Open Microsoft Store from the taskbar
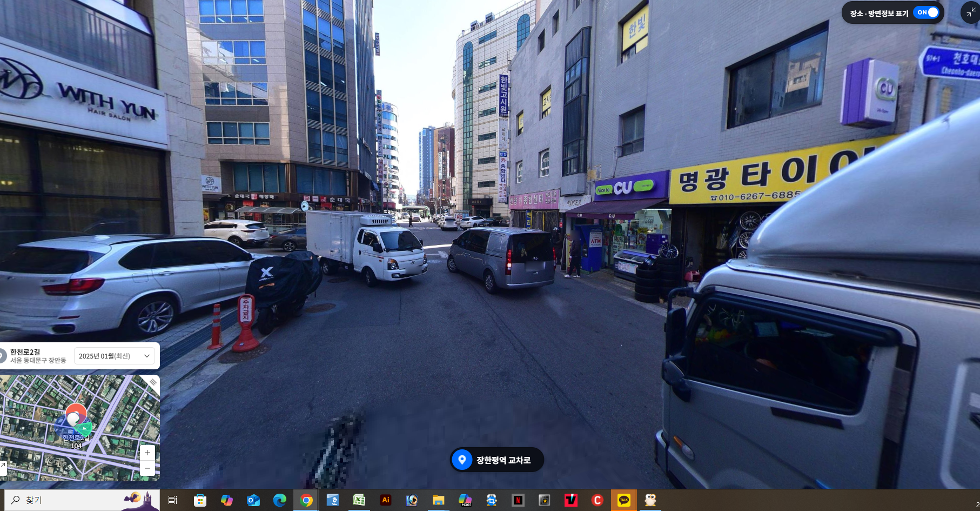 click(x=200, y=500)
